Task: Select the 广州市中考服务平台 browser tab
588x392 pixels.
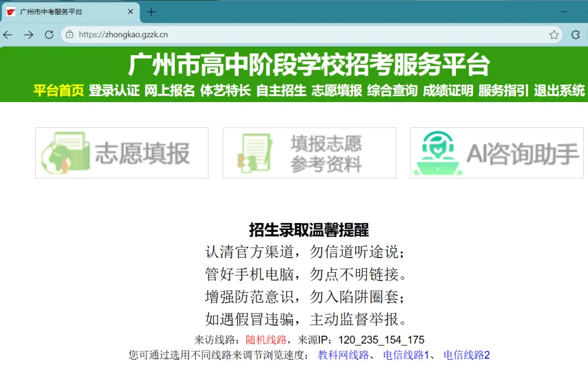Action: pyautogui.click(x=71, y=12)
